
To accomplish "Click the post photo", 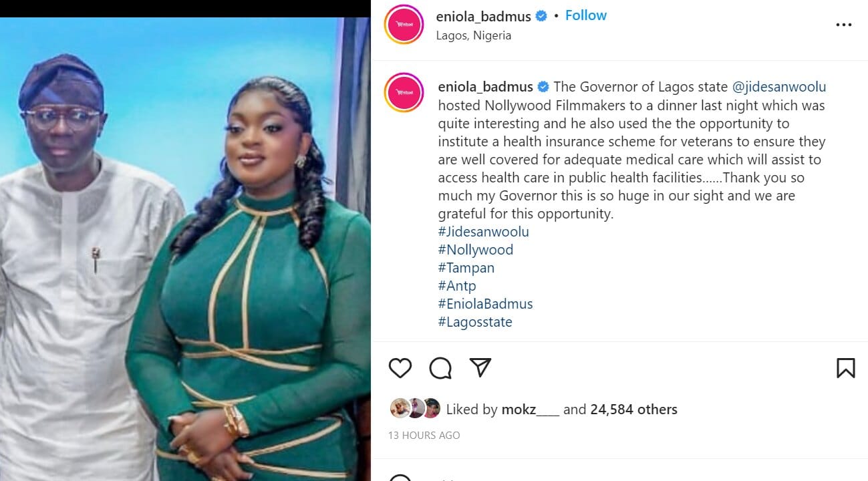I will pyautogui.click(x=185, y=249).
